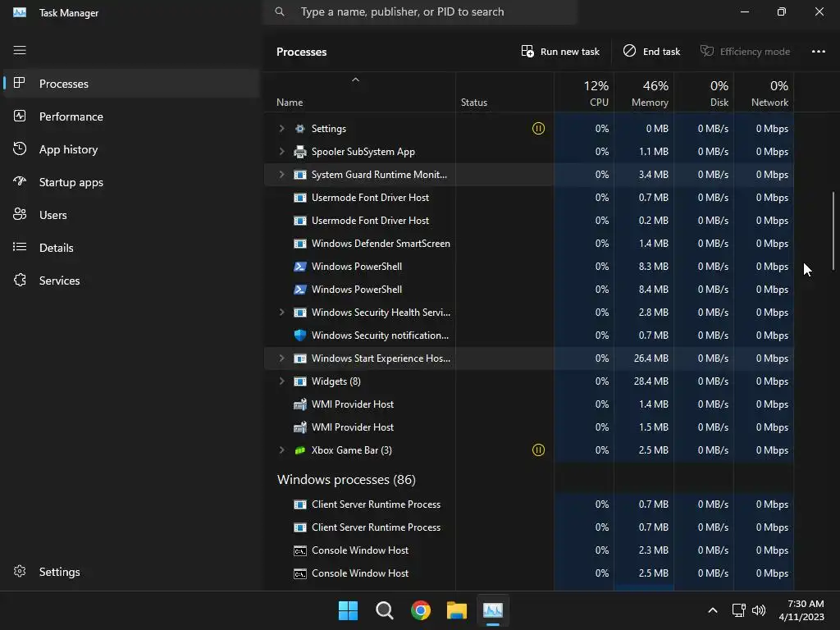
Task: Expand Spooler SubSystem App row
Action: coord(281,152)
